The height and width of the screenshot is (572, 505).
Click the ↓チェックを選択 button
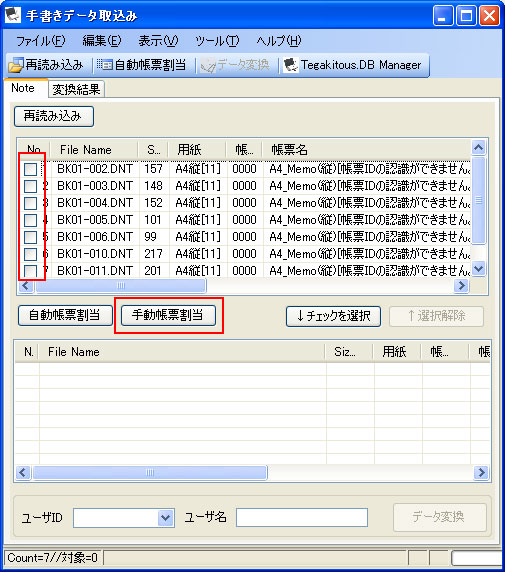pos(334,316)
